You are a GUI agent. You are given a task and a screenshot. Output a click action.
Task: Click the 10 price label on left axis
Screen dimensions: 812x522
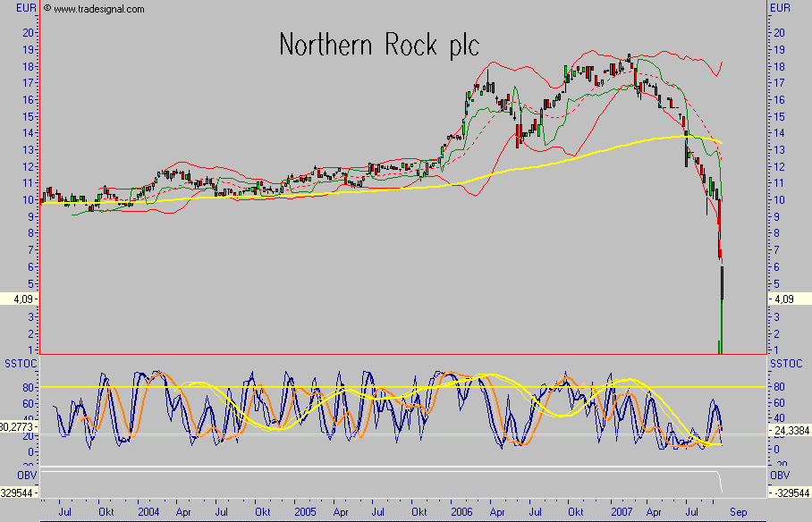28,200
